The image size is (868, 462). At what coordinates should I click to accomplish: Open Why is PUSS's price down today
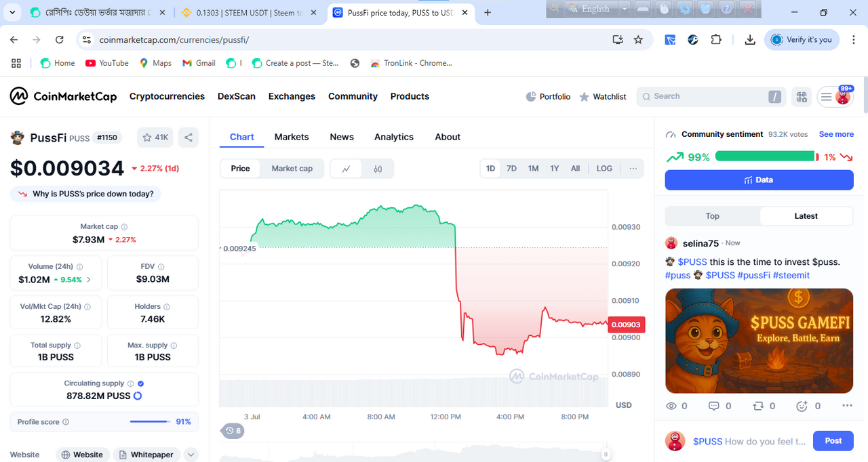(85, 194)
